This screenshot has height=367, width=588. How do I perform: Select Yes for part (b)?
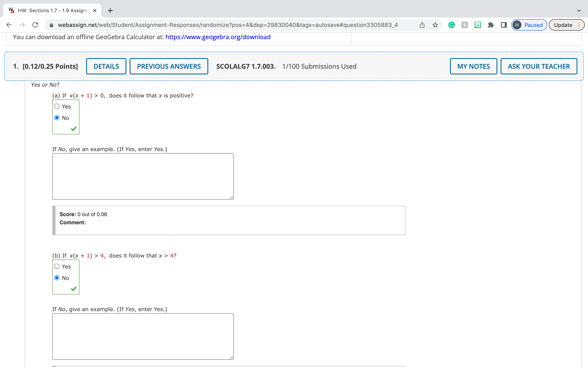[57, 266]
